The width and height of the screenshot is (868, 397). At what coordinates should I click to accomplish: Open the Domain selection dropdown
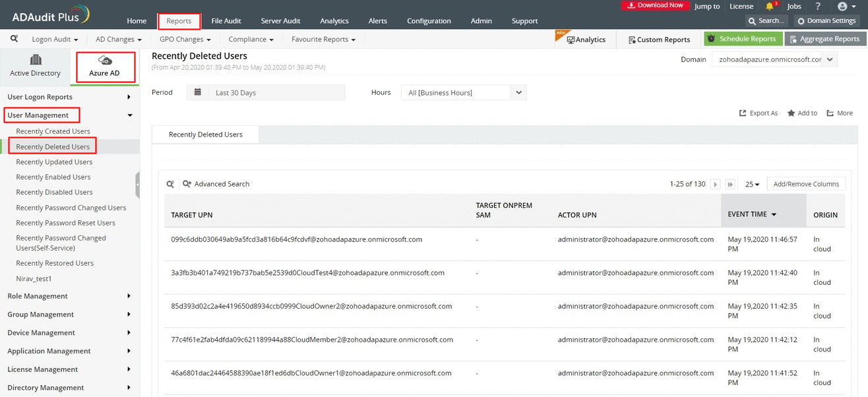(774, 59)
